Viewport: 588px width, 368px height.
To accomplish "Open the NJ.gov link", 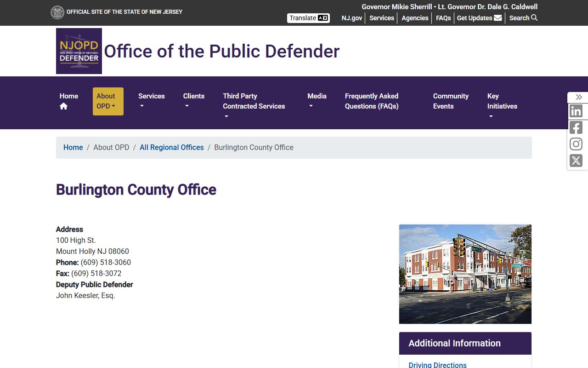I will [352, 18].
